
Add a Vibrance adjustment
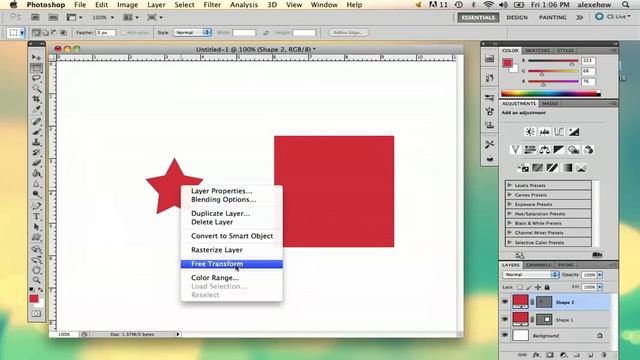[515, 150]
